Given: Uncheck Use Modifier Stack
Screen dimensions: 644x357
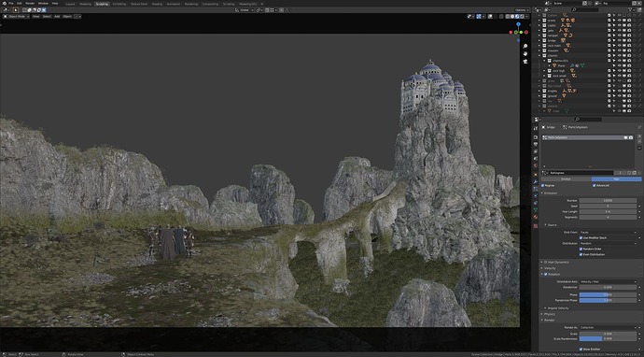Looking at the screenshot, I should click(581, 237).
